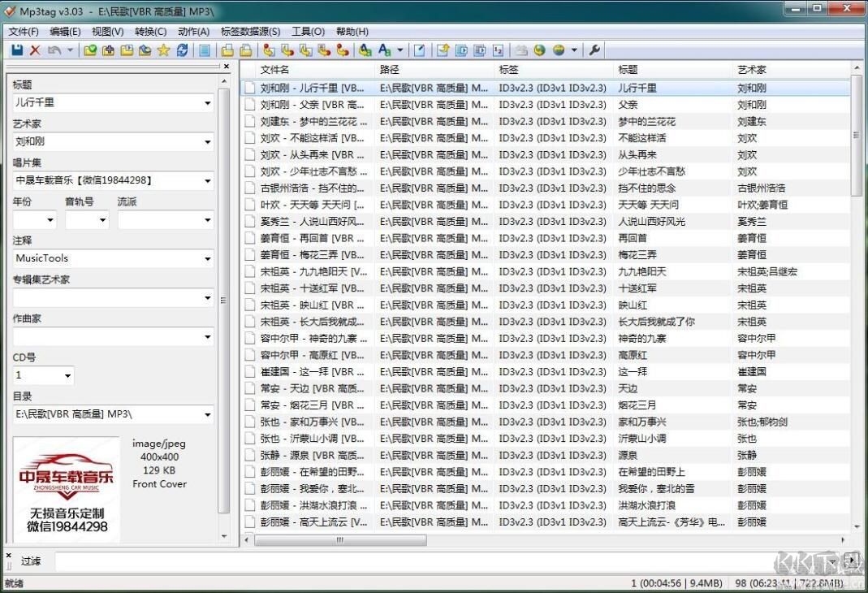868x593 pixels.
Task: Uncheck the row checkbox for 崔建国 - 这一拜
Action: [249, 371]
